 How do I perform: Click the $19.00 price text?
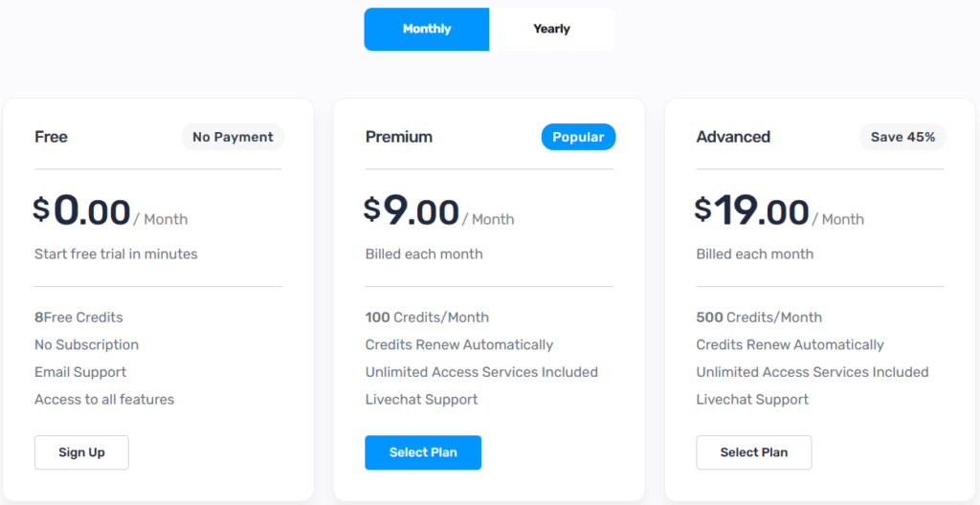752,211
